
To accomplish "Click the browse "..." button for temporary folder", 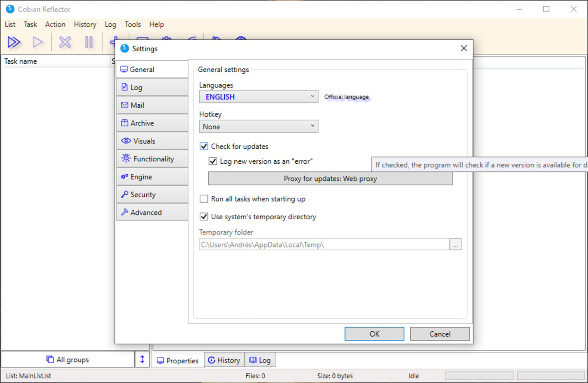I will pos(456,244).
